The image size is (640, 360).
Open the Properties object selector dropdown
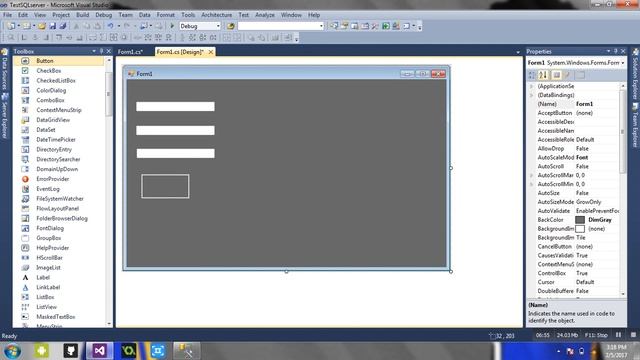click(623, 63)
